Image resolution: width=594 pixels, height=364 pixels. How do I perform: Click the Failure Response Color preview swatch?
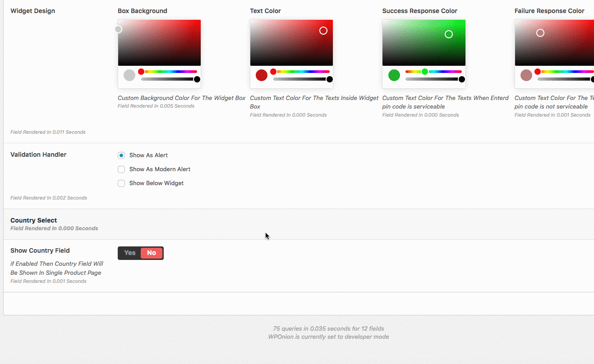[526, 75]
